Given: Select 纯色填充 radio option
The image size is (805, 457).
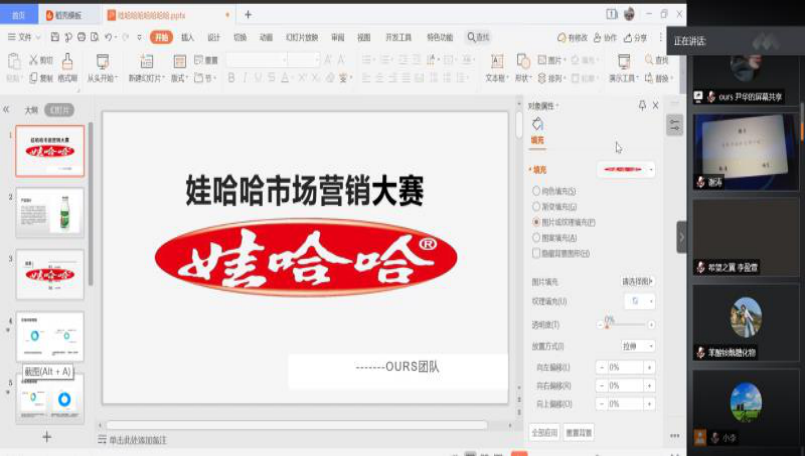Looking at the screenshot, I should [537, 190].
